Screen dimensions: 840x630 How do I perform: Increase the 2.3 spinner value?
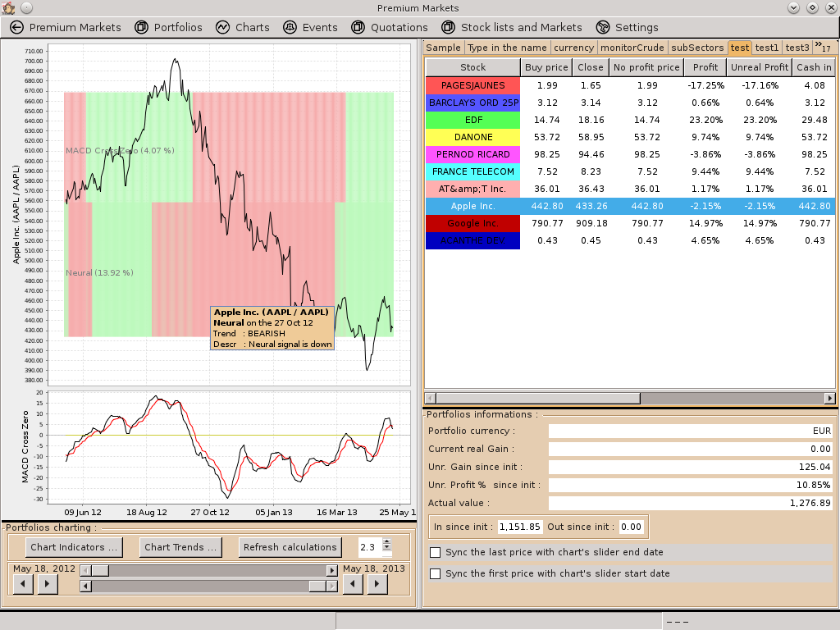(x=387, y=541)
